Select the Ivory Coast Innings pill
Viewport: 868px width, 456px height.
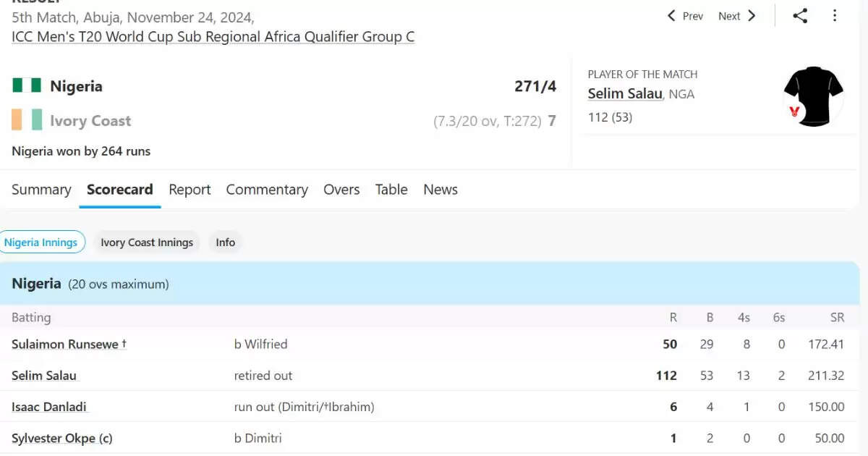[x=147, y=242]
